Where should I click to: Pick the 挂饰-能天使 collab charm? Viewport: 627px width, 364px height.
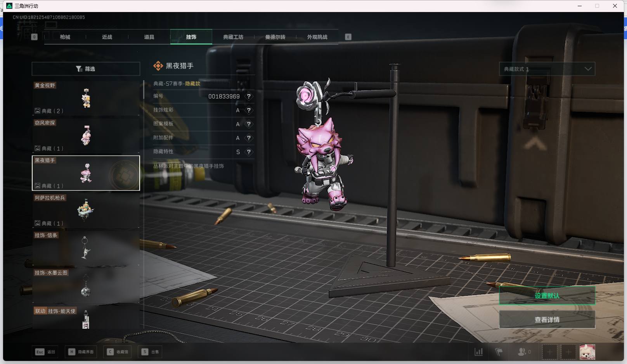pos(86,318)
